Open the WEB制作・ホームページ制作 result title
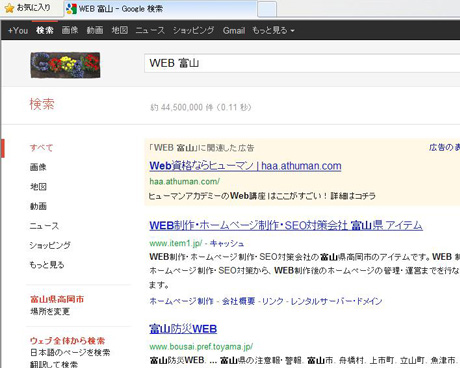This screenshot has height=368, width=460. (x=286, y=226)
